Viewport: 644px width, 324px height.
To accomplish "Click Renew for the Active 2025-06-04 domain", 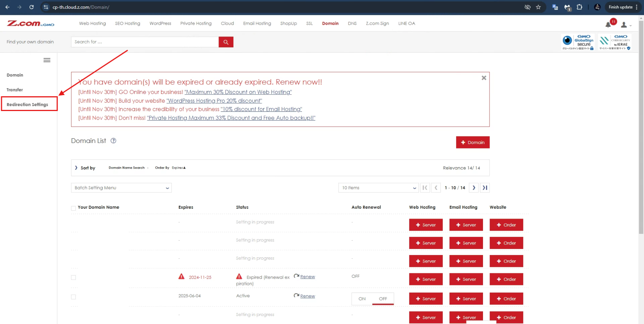I will [308, 296].
